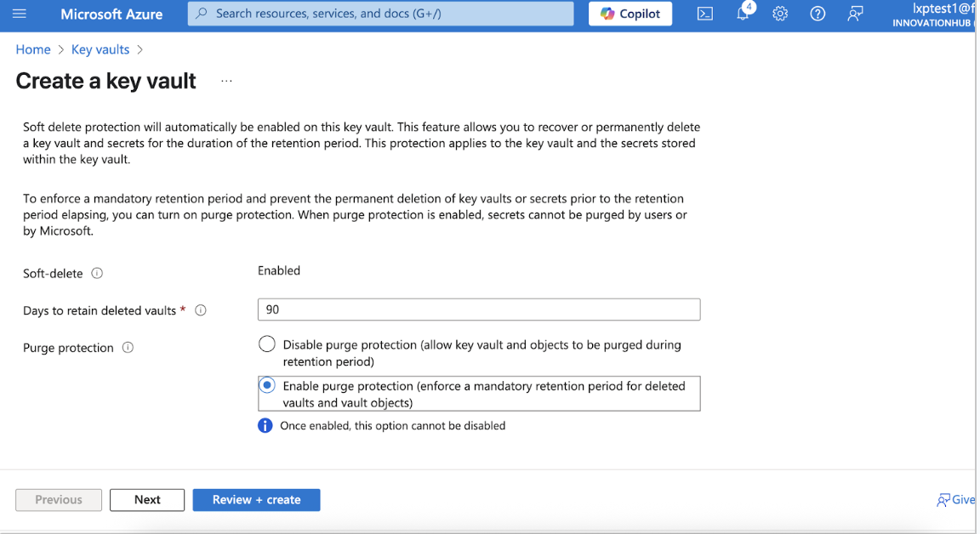
Task: Show Purge protection info icon
Action: 128,347
